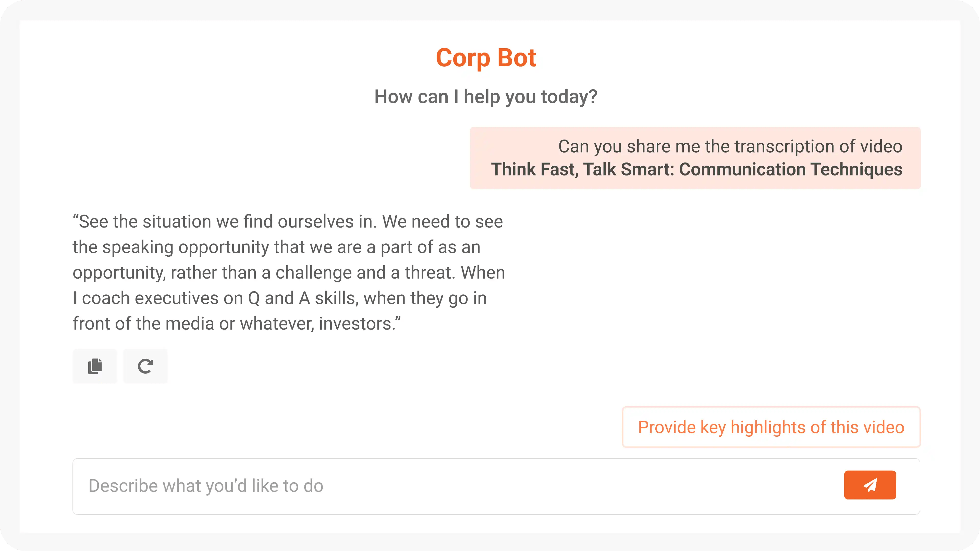Click the first transcript line 'See the situation'
This screenshot has width=980, height=551.
(x=288, y=221)
